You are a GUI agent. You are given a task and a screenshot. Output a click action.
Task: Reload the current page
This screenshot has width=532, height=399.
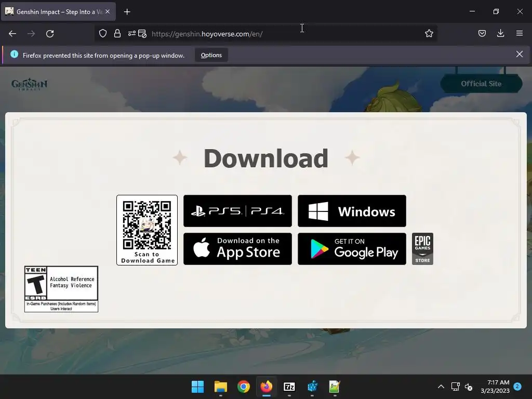pyautogui.click(x=50, y=34)
